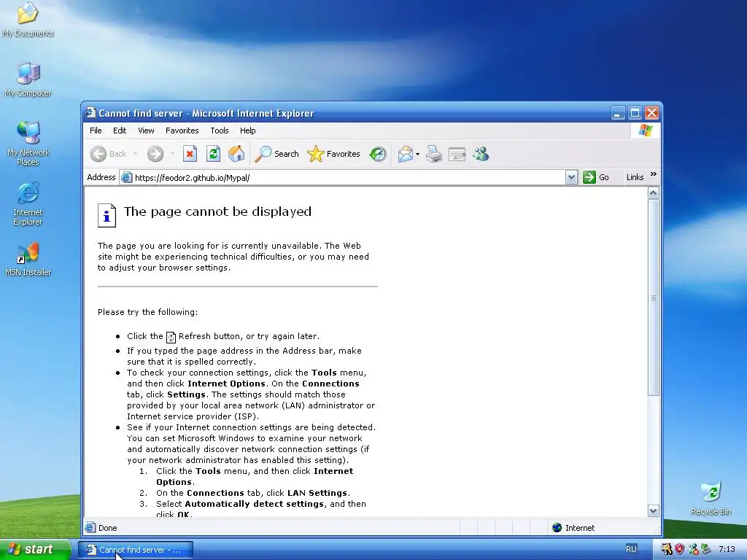Screen dimensions: 747x560
Task: Open the History toolbar icon
Action: 378,154
